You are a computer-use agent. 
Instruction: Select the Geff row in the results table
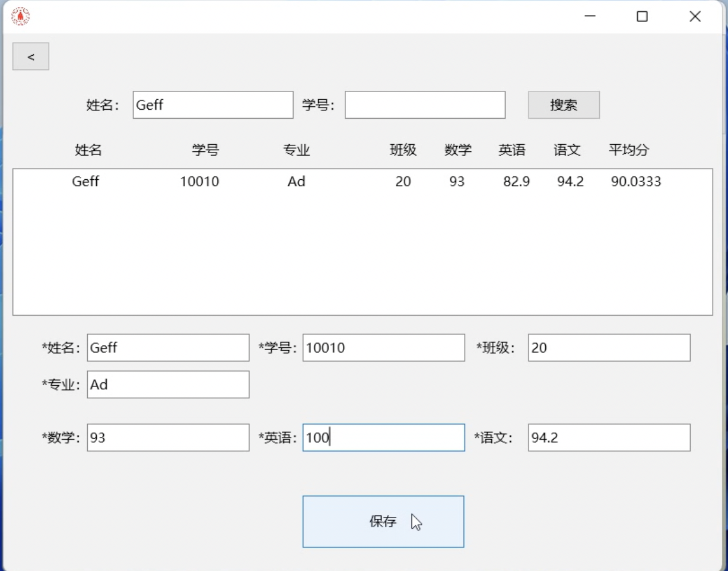297,182
